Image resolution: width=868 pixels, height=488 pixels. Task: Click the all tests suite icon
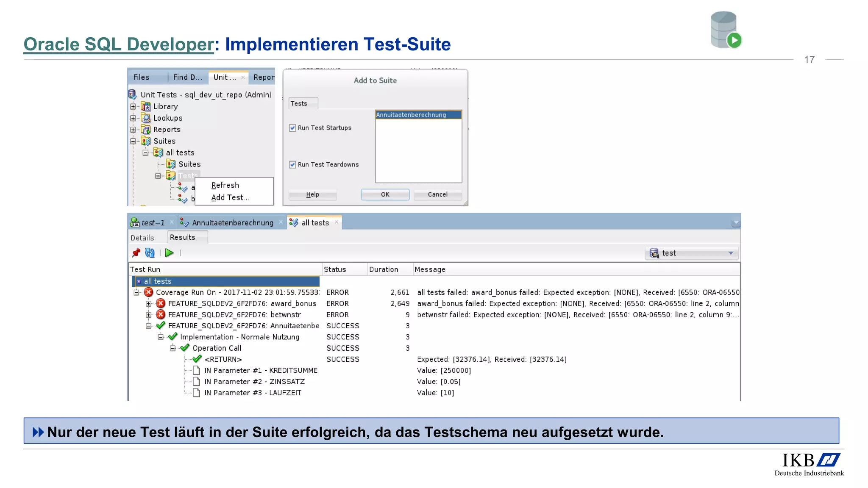[x=158, y=152]
